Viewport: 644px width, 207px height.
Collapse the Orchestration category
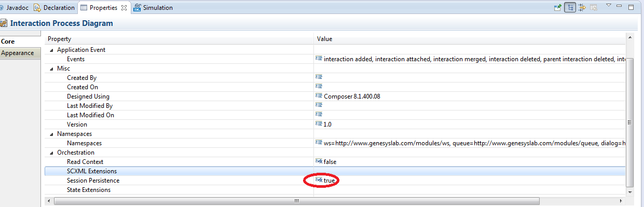point(51,153)
